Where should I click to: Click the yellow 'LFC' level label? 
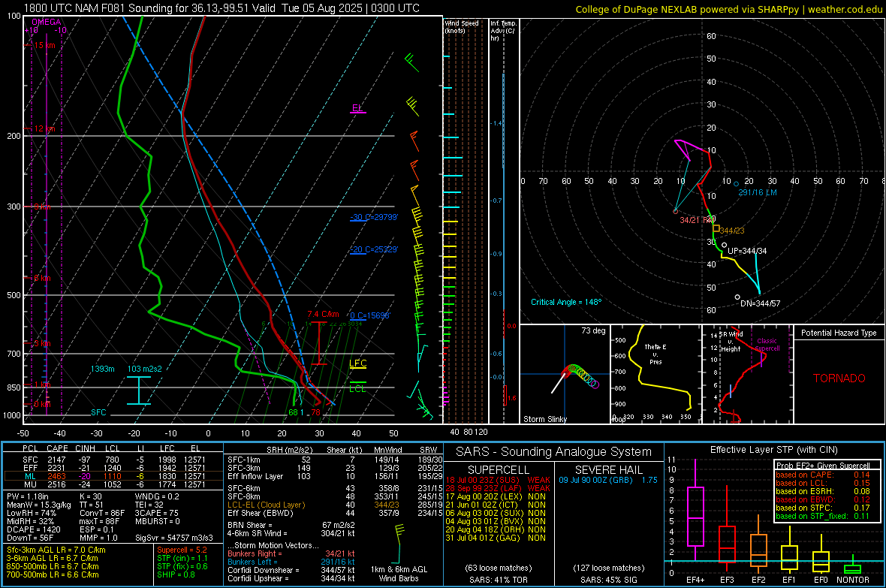pyautogui.click(x=357, y=363)
